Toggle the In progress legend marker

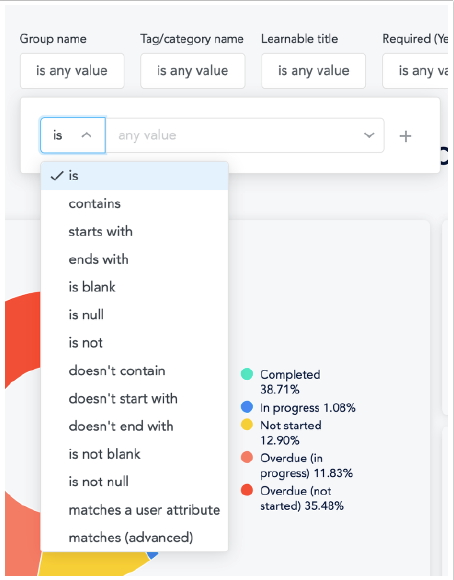(x=247, y=407)
